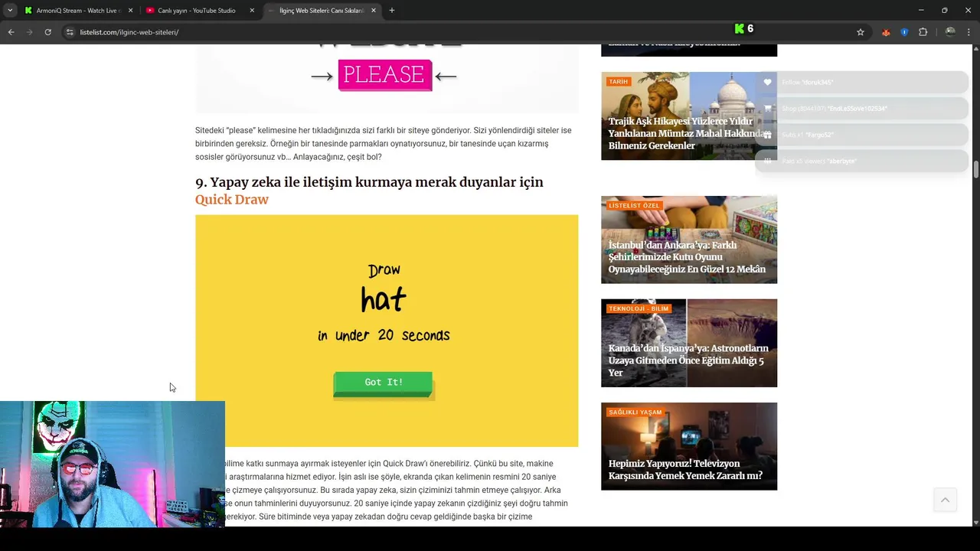Go back with the browser back arrow

point(11,32)
